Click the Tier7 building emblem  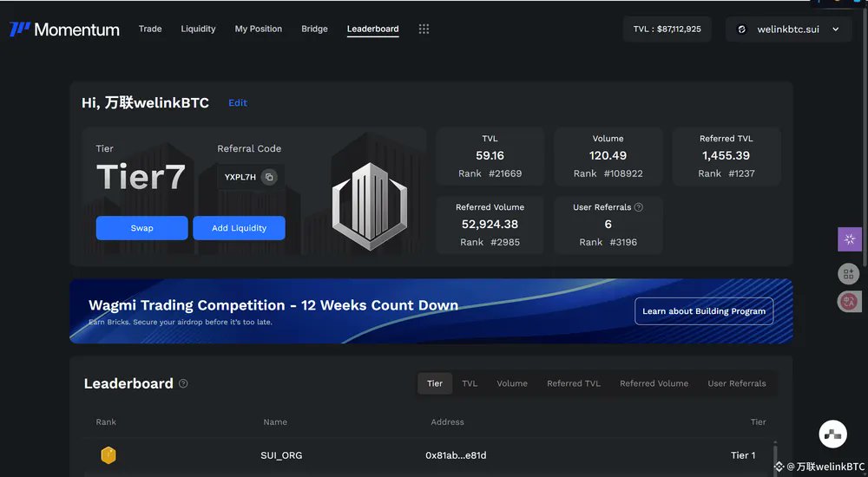pos(370,206)
